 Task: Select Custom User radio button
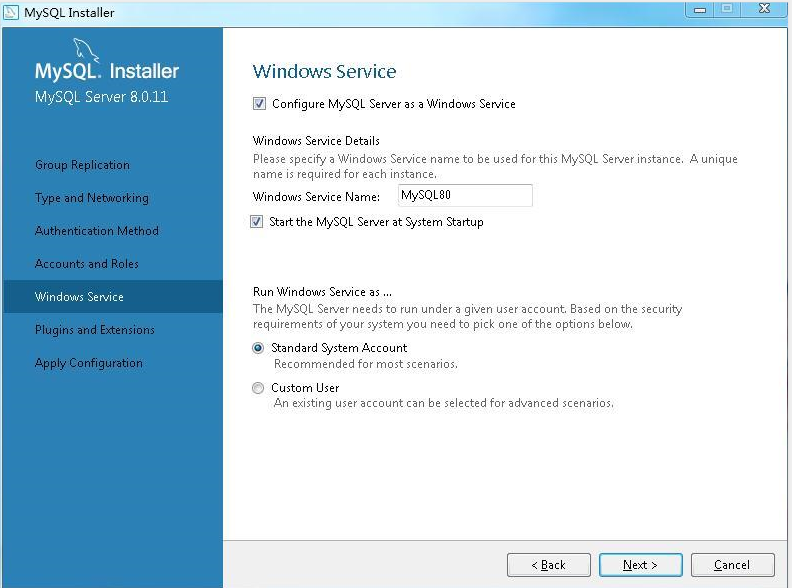coord(258,388)
